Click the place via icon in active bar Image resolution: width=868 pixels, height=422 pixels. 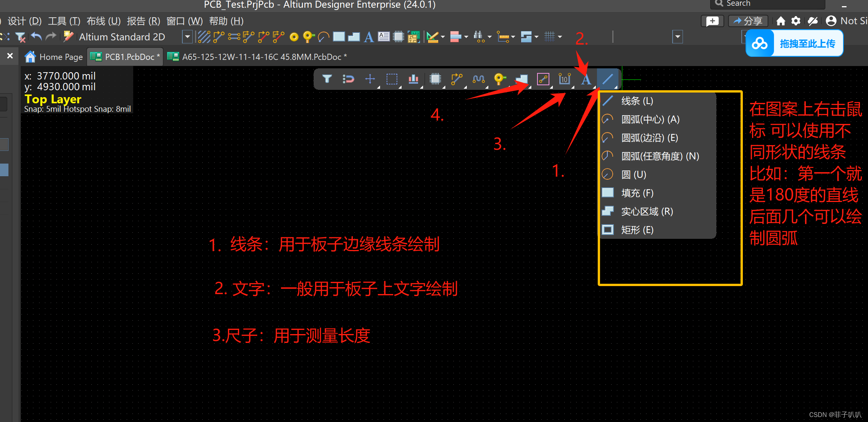coord(499,79)
